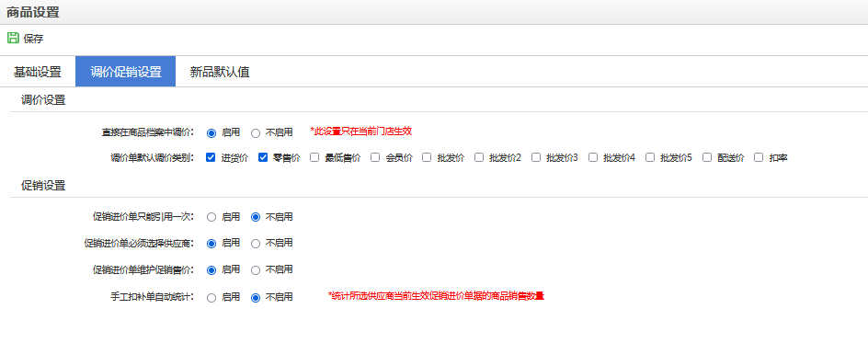Select 不启用 for 手工扣补单自动统计
Viewport: 868px width, 343px height.
pyautogui.click(x=256, y=298)
